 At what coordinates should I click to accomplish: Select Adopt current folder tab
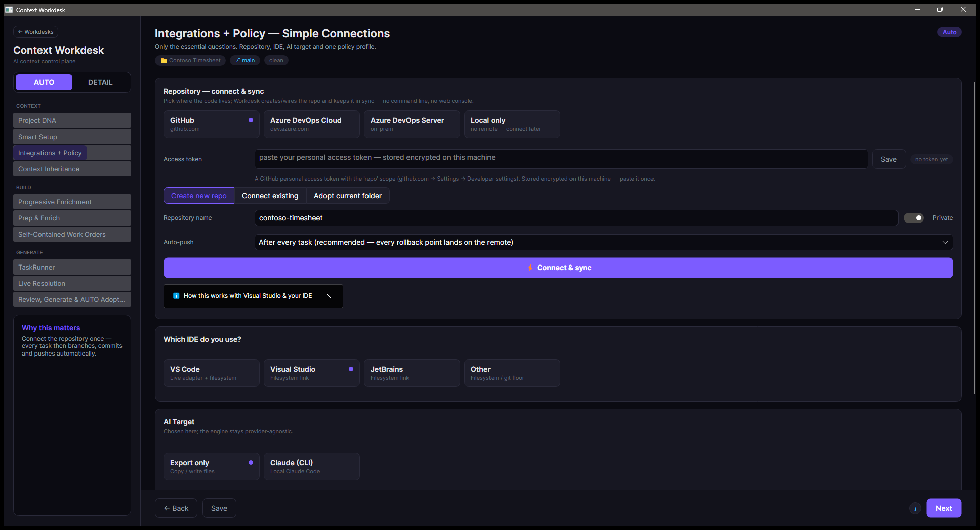point(348,196)
